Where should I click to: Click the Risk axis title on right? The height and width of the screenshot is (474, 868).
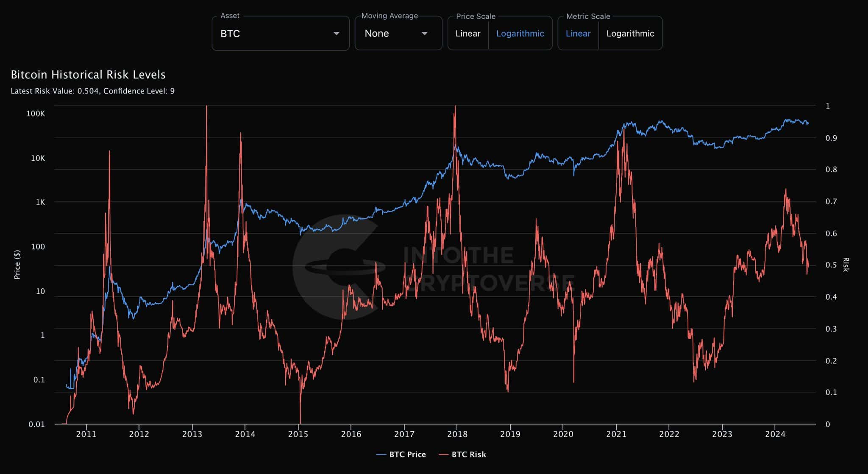[x=846, y=265]
